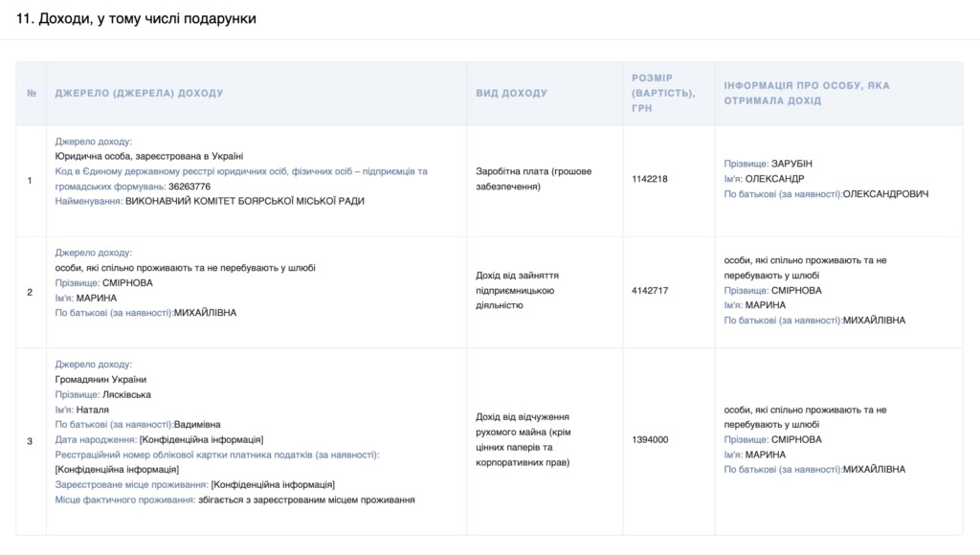Select the "Вид доходу" column header
Image resolution: width=980 pixels, height=555 pixels.
click(511, 94)
